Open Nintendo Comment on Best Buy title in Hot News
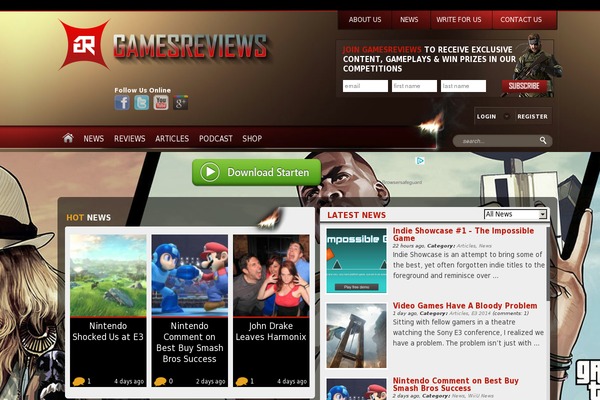Viewport: 600px width, 400px height. [x=189, y=342]
